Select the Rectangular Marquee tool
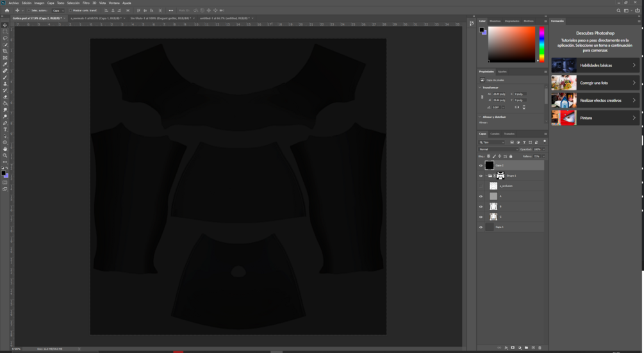This screenshot has width=644, height=353. [5, 31]
